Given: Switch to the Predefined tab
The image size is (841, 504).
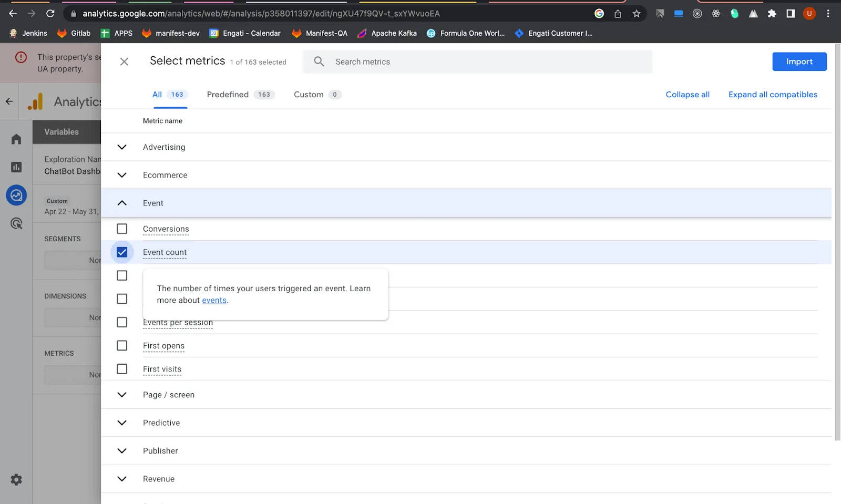Looking at the screenshot, I should tap(241, 95).
